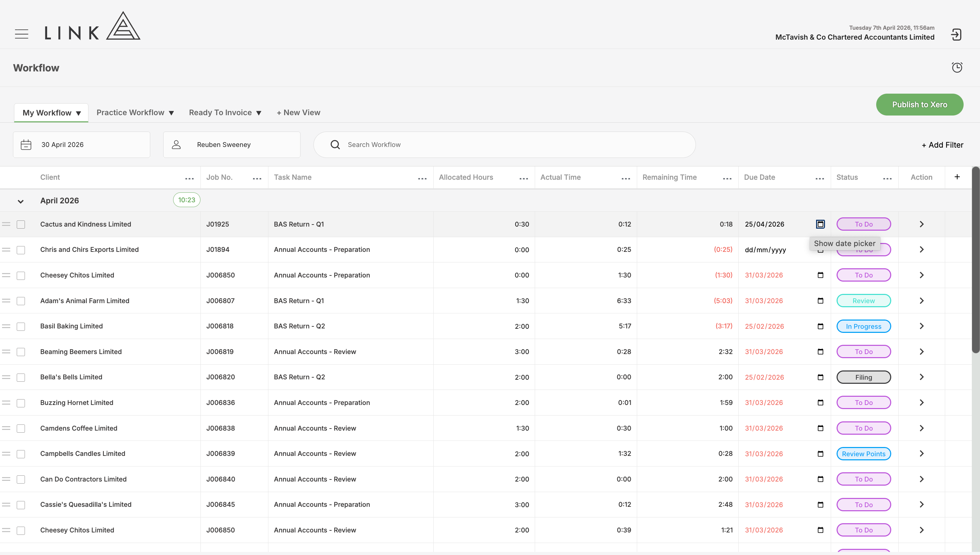Open Practice Workflow dropdown arrow

pos(171,113)
